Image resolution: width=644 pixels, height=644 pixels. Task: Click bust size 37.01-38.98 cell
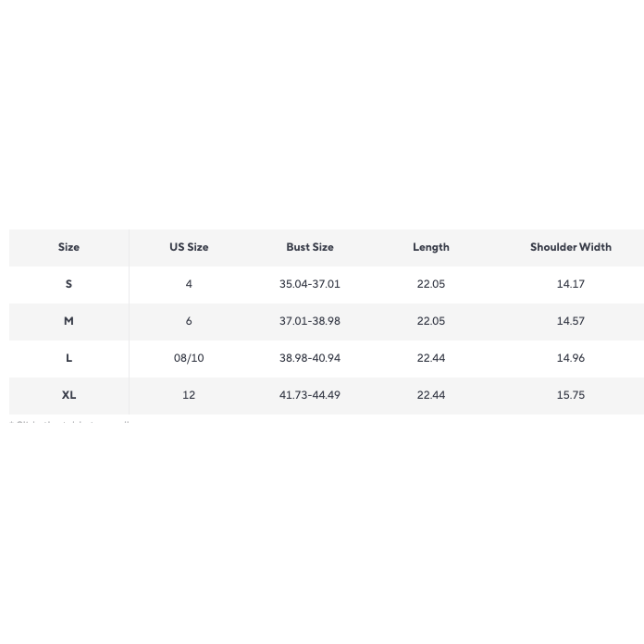point(310,321)
